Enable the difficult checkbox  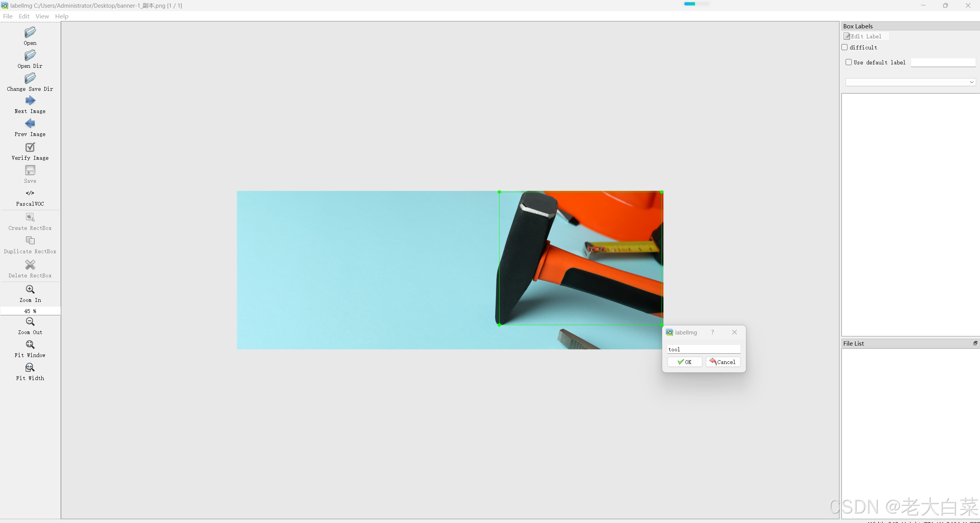pos(845,47)
